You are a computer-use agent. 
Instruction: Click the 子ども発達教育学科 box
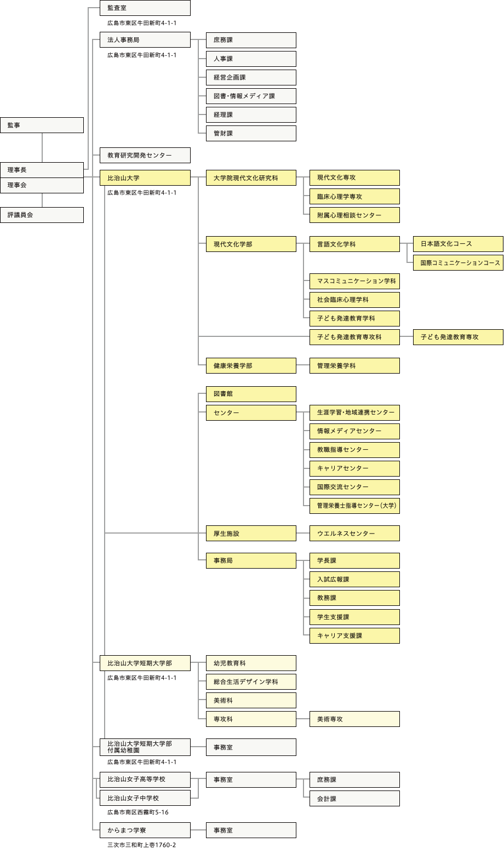(x=354, y=318)
